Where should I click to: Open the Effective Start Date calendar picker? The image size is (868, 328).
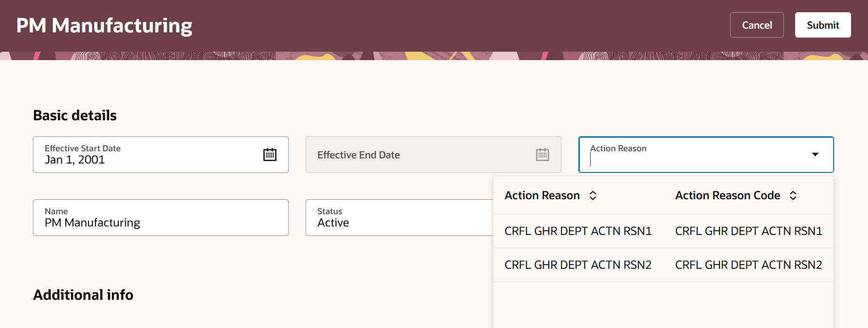(270, 155)
